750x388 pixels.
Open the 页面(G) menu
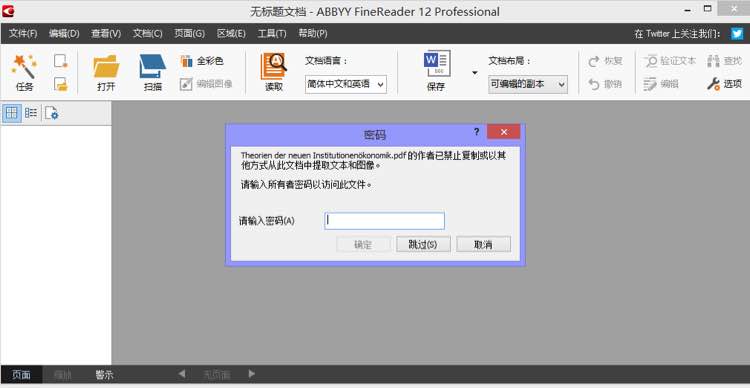coord(189,33)
